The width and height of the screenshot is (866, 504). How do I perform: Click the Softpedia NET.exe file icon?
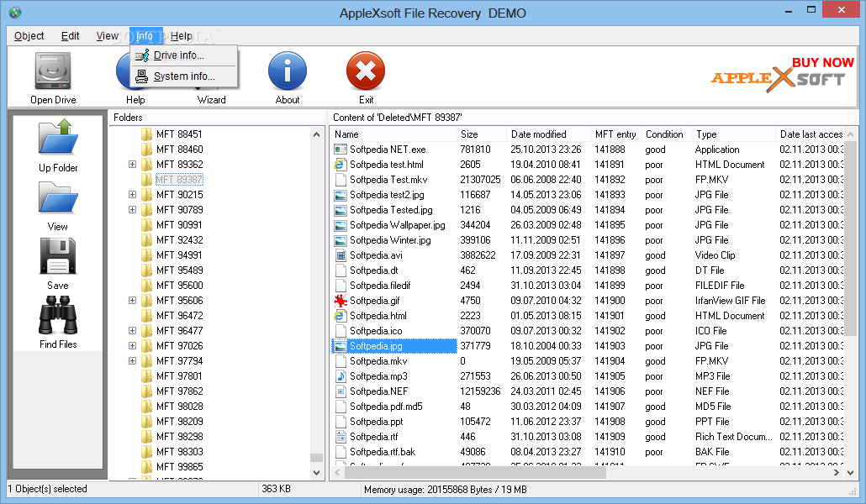[341, 150]
